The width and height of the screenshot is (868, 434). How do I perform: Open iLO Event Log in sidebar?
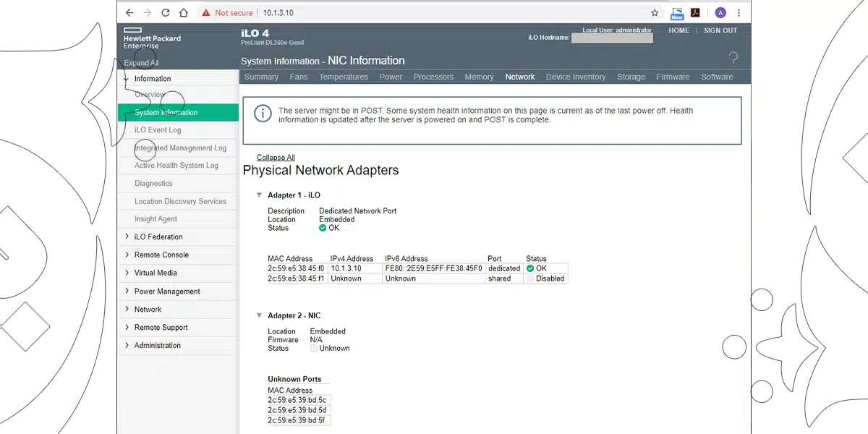[x=158, y=130]
